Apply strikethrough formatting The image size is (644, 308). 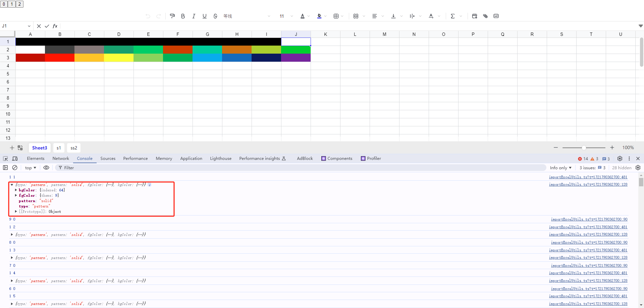pyautogui.click(x=215, y=16)
